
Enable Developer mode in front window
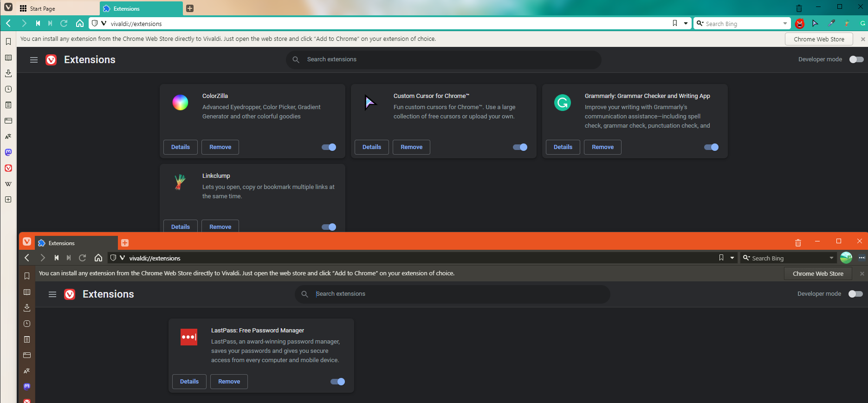pos(855,294)
